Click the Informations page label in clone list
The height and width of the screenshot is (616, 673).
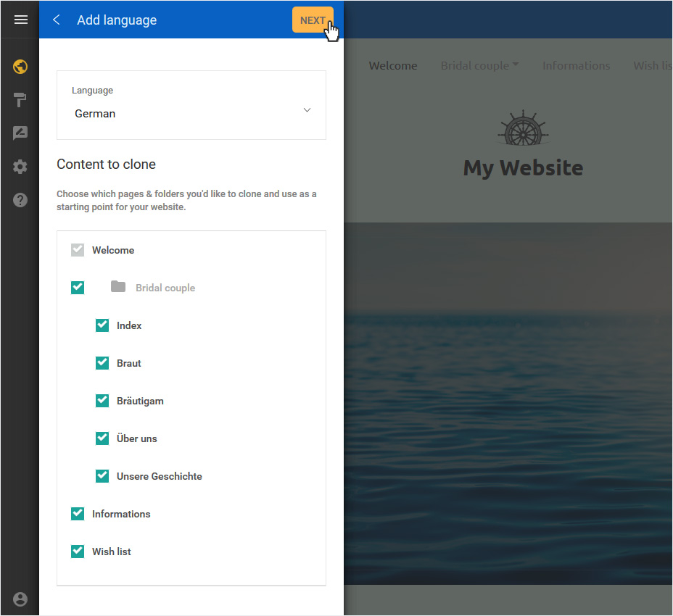coord(121,514)
